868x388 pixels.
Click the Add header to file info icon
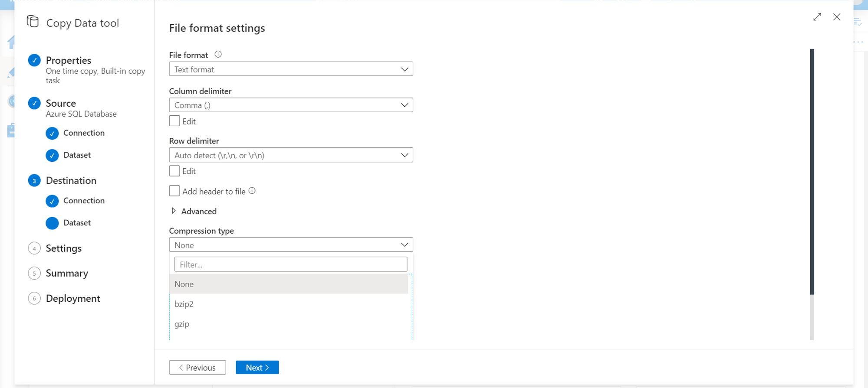[252, 191]
